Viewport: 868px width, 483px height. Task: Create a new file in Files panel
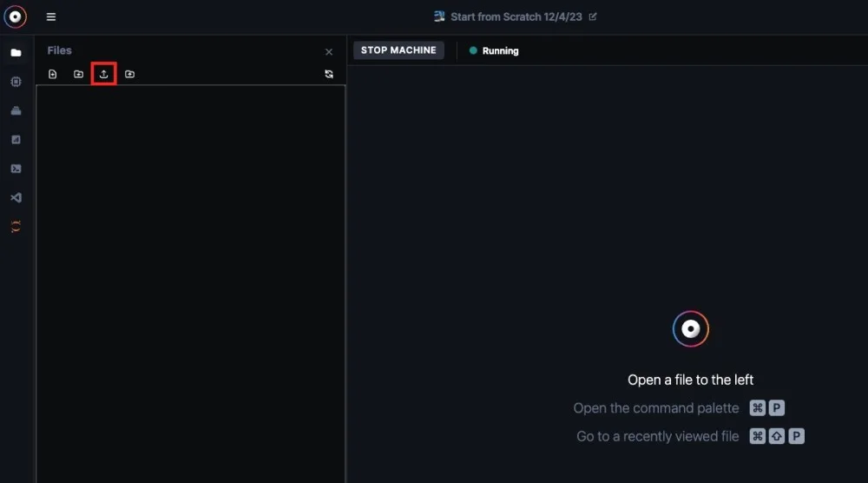click(x=53, y=74)
